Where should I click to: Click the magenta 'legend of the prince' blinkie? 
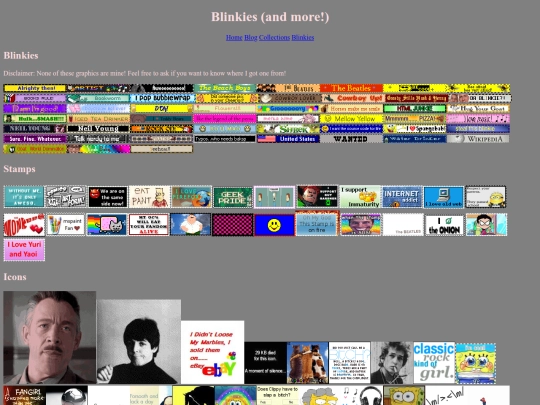click(225, 119)
